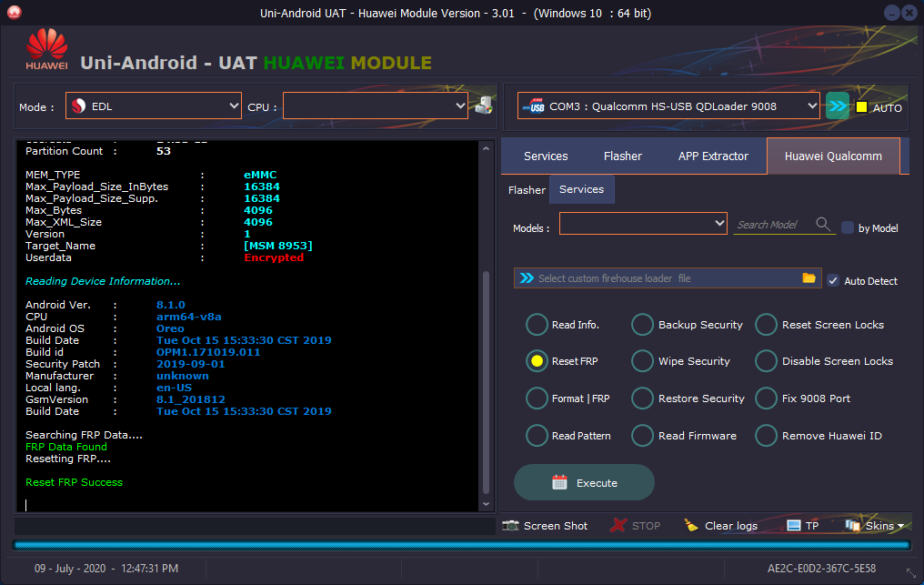
Task: Switch to the top Flasher tab
Action: pyautogui.click(x=622, y=156)
